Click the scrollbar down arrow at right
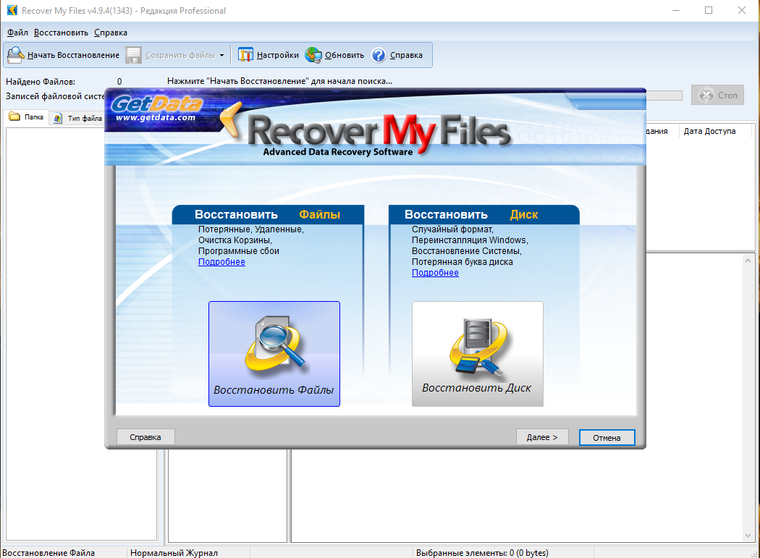The height and width of the screenshot is (558, 760). [748, 536]
